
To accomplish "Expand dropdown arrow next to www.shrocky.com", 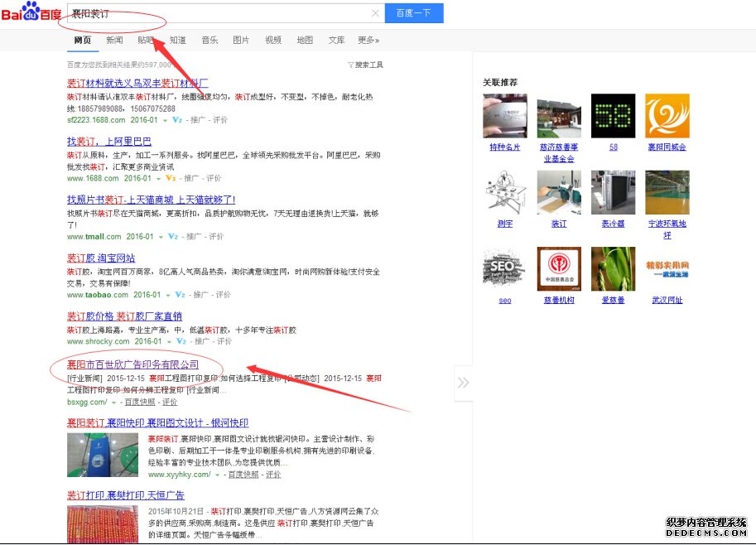I will point(169,341).
